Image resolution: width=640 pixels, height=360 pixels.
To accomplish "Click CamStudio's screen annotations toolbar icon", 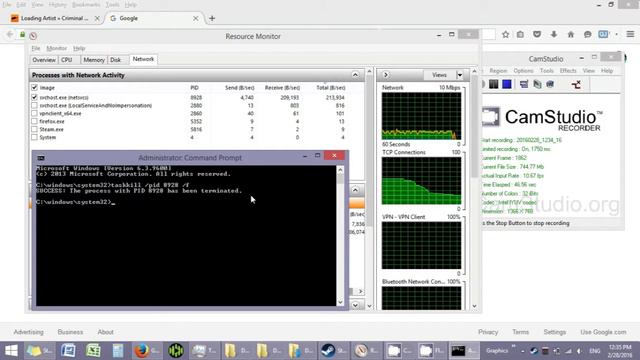I will click(537, 84).
